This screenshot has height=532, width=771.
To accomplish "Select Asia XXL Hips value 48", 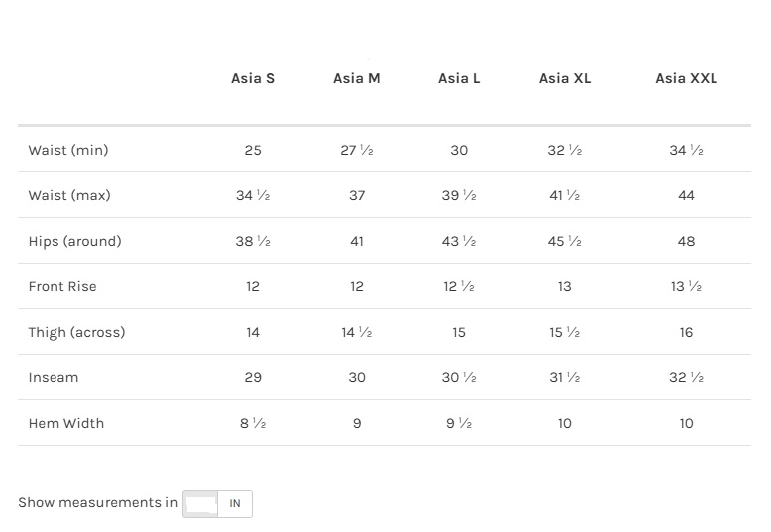I will [x=686, y=241].
